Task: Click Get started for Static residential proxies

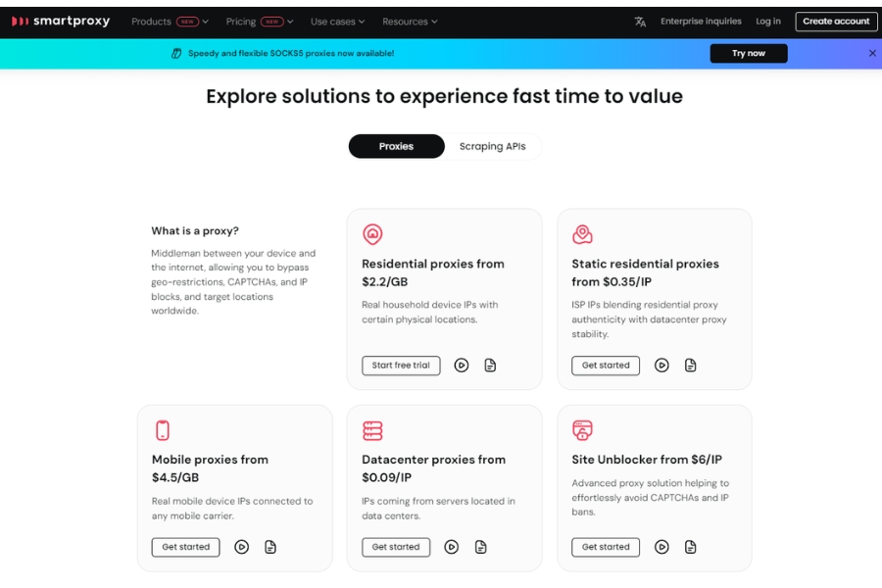Action: click(606, 366)
